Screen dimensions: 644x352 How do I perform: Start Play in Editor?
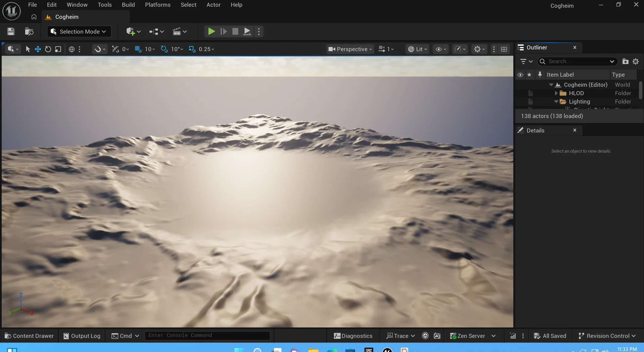(x=211, y=32)
